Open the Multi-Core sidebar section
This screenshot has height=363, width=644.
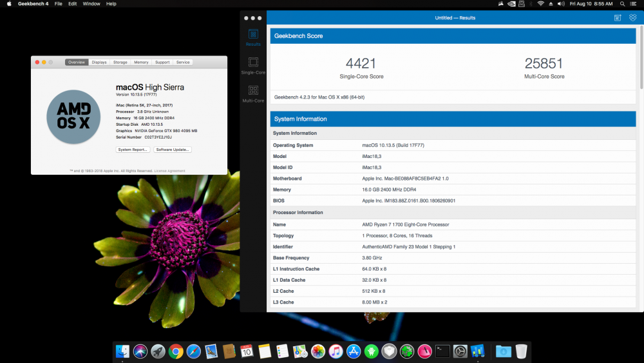[x=253, y=93]
